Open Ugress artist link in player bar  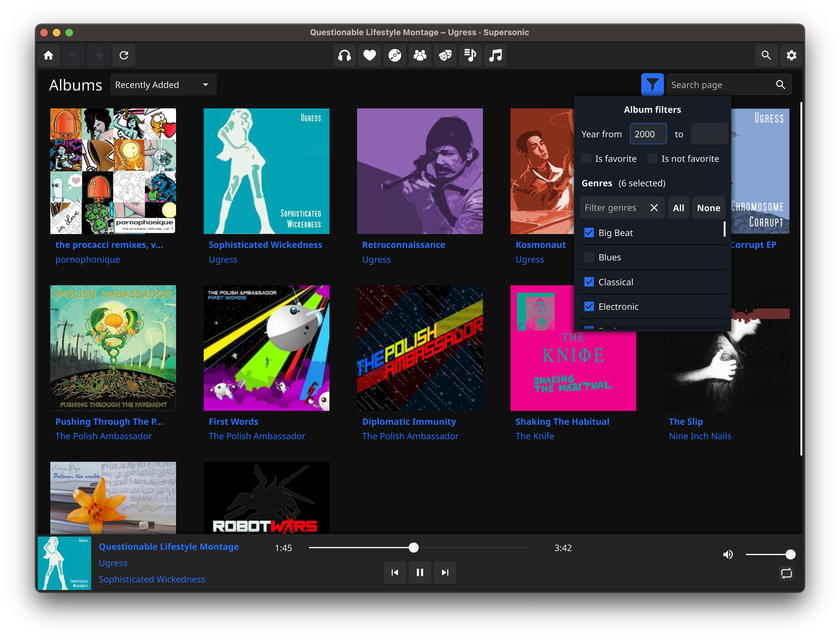[113, 563]
